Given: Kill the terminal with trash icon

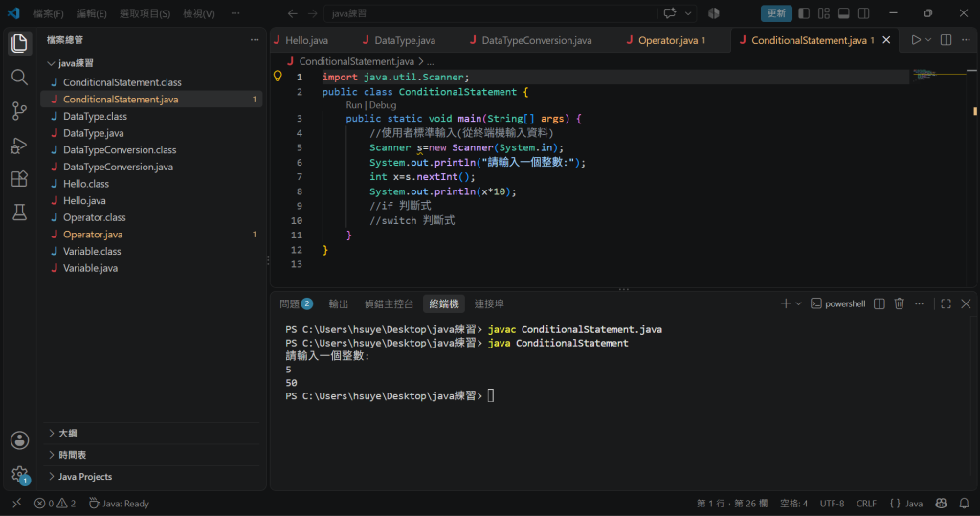Looking at the screenshot, I should point(900,304).
